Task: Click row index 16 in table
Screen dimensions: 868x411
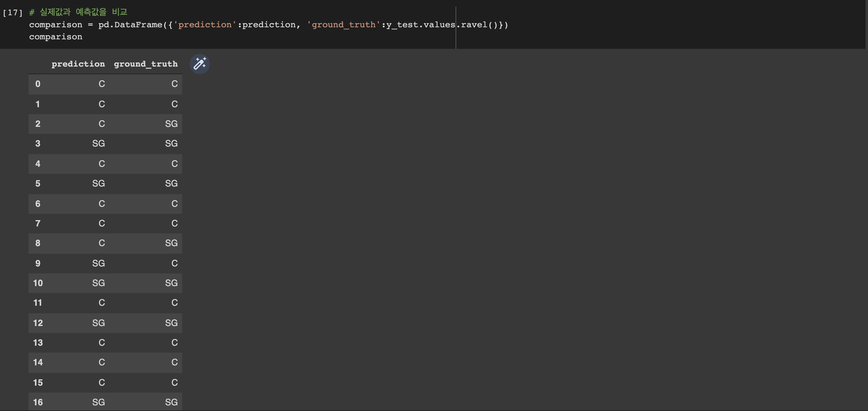Action: tap(38, 402)
